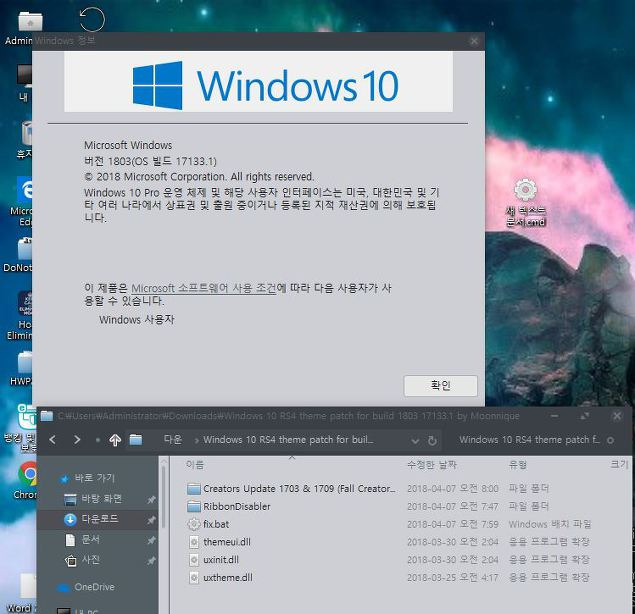Maximize the Explorer window
Image resolution: width=635 pixels, height=614 pixels.
pos(585,416)
